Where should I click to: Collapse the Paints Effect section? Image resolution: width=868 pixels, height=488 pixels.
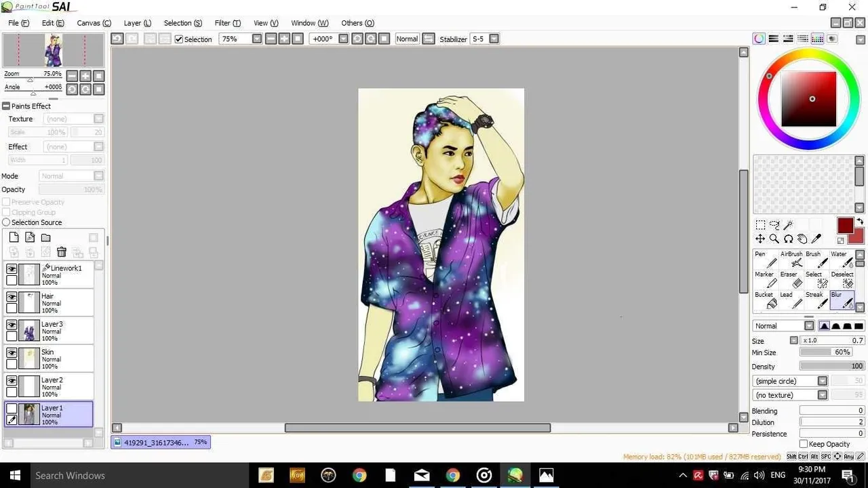(x=5, y=106)
